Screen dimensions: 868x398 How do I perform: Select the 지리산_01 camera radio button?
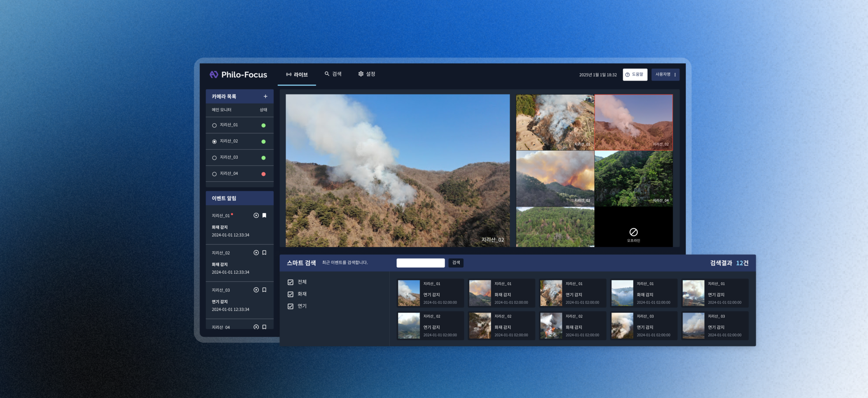point(214,125)
